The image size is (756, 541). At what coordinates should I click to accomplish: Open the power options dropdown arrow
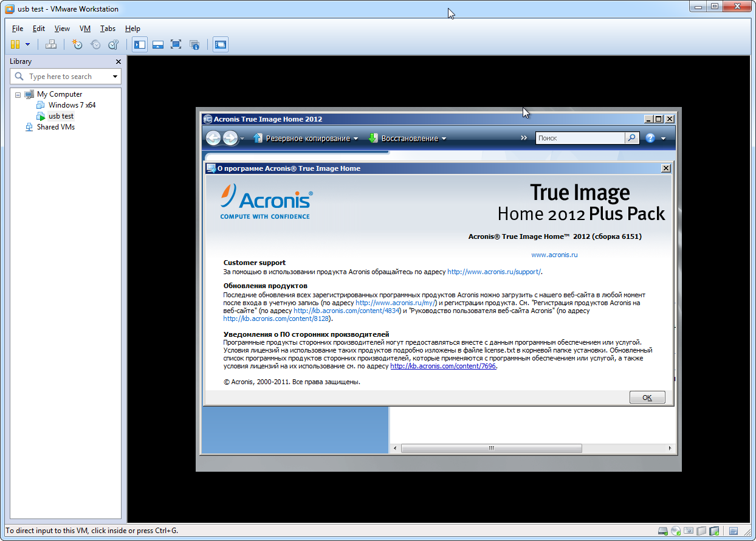[27, 44]
